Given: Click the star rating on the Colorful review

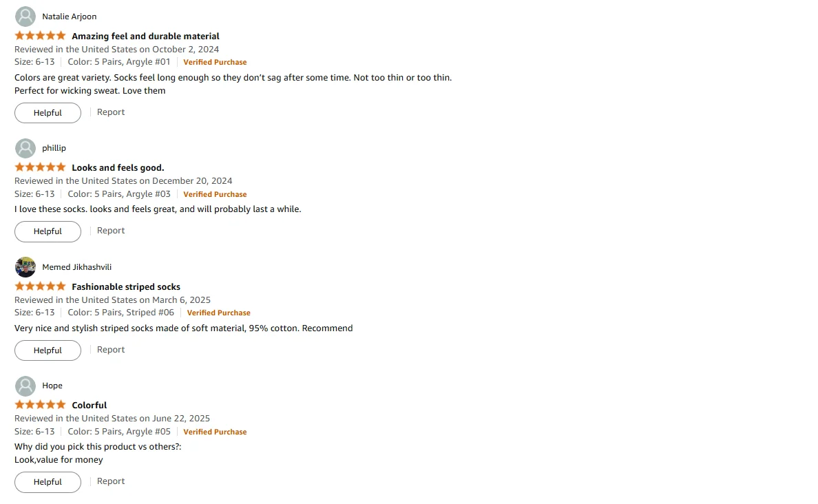Looking at the screenshot, I should pos(40,404).
